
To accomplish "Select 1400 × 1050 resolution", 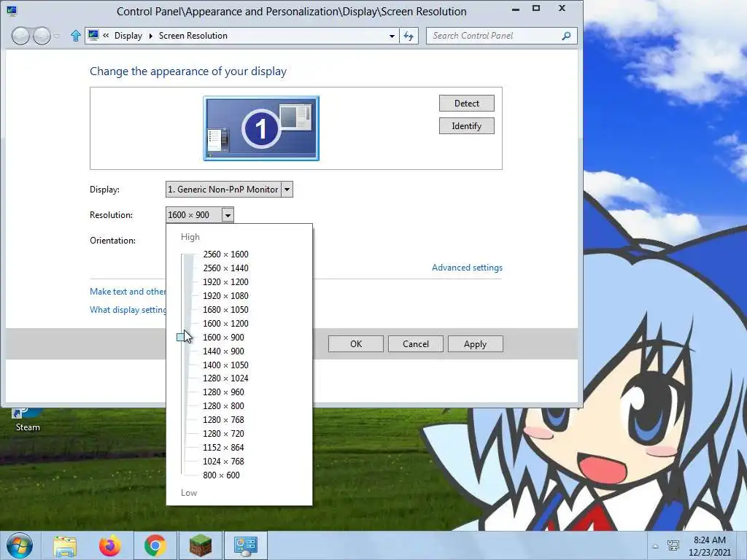I will [225, 365].
